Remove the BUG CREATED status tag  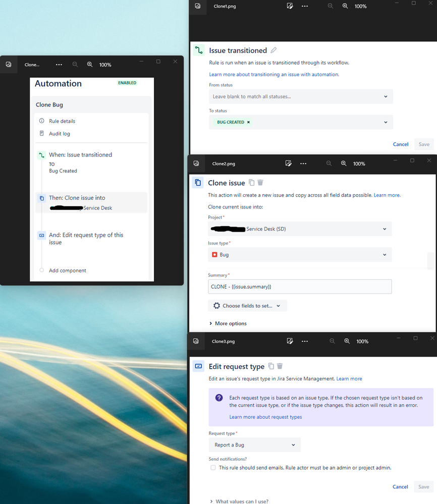(248, 122)
